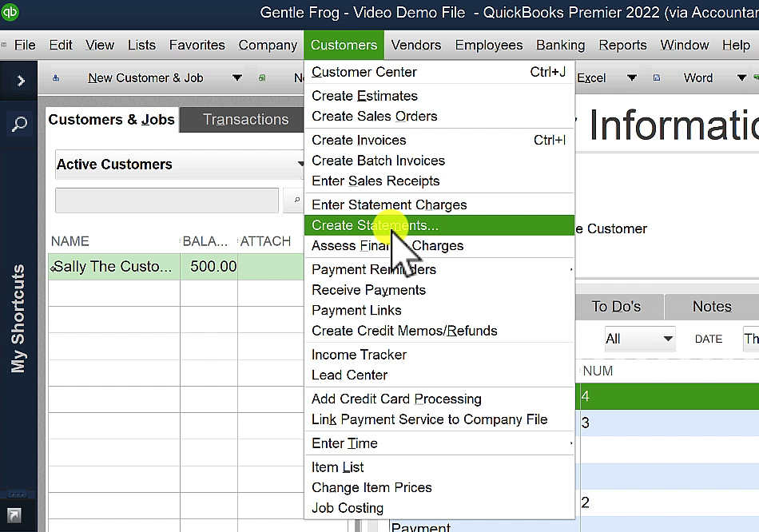The height and width of the screenshot is (532, 759).
Task: Select Link Payment Service to Company File
Action: (439, 419)
